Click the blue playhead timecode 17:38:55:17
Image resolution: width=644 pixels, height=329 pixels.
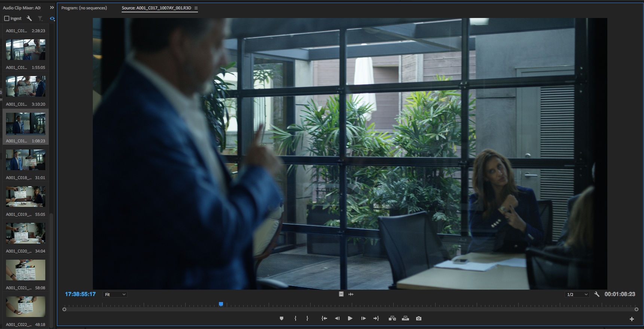[80, 294]
